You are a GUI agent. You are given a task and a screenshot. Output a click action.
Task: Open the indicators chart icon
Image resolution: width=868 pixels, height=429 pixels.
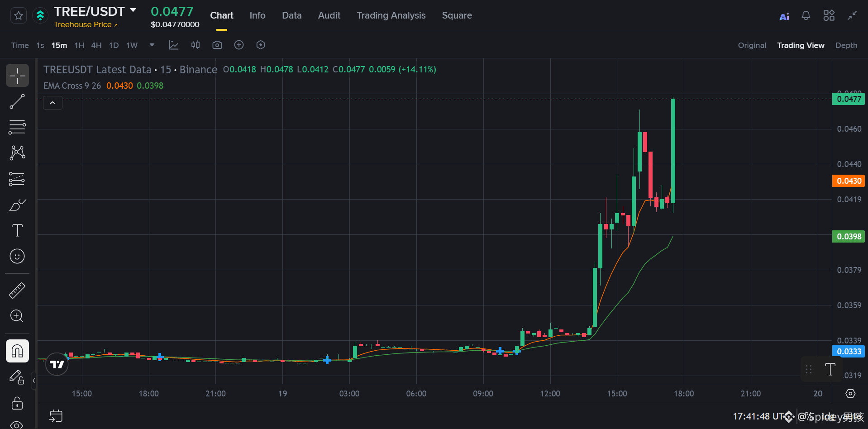click(174, 45)
